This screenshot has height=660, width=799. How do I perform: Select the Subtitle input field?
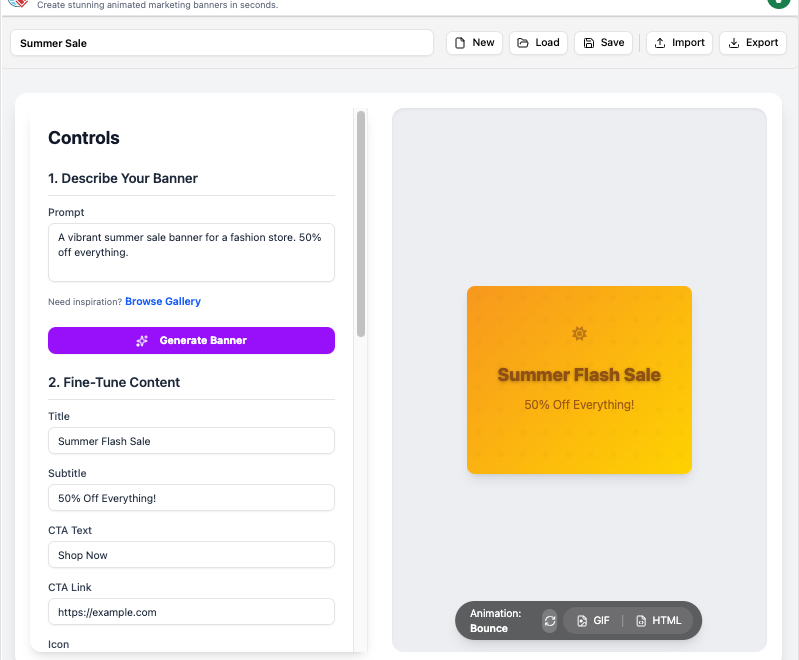191,498
